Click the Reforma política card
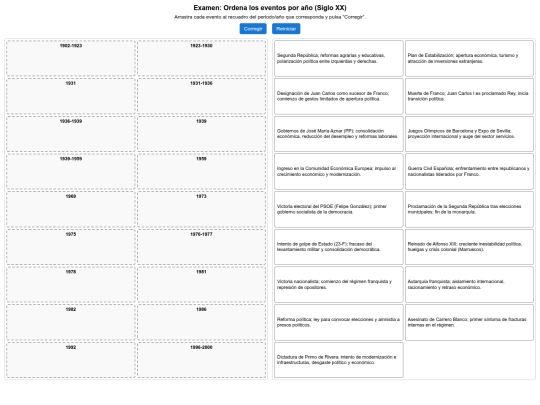The width and height of the screenshot is (540, 405). coord(339,322)
